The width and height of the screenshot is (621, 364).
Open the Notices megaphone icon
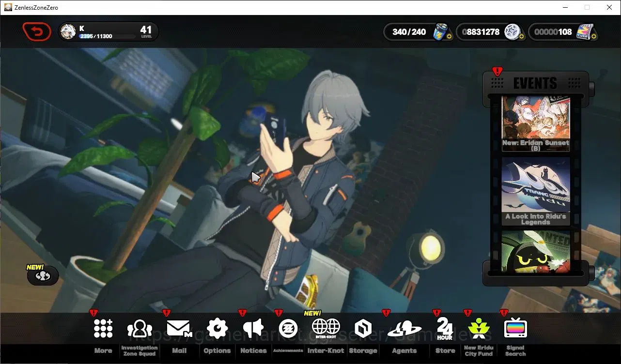[x=253, y=329]
